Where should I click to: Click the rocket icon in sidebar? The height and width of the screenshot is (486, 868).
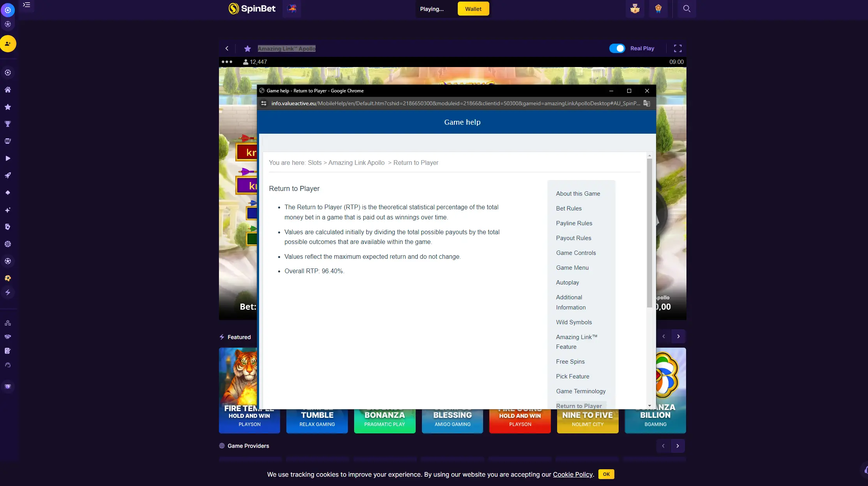pyautogui.click(x=8, y=175)
